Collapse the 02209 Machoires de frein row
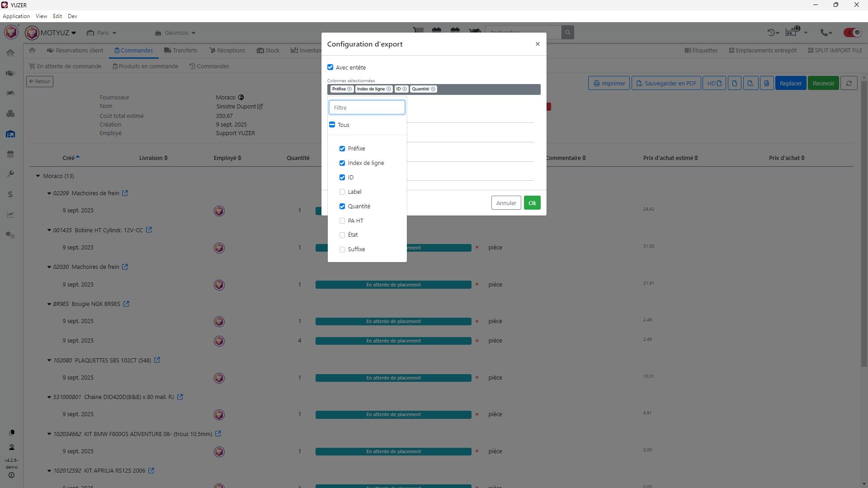 [49, 193]
